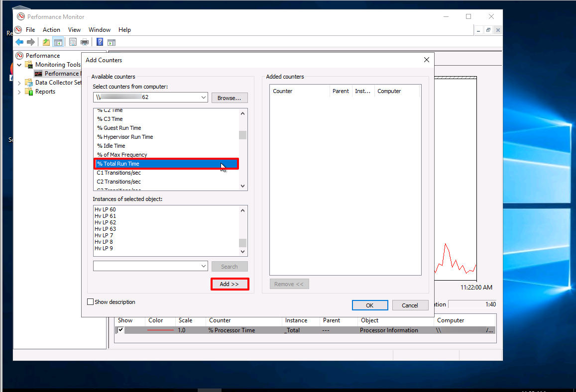The width and height of the screenshot is (576, 392).
Task: Click the Reports folder icon
Action: tap(29, 92)
